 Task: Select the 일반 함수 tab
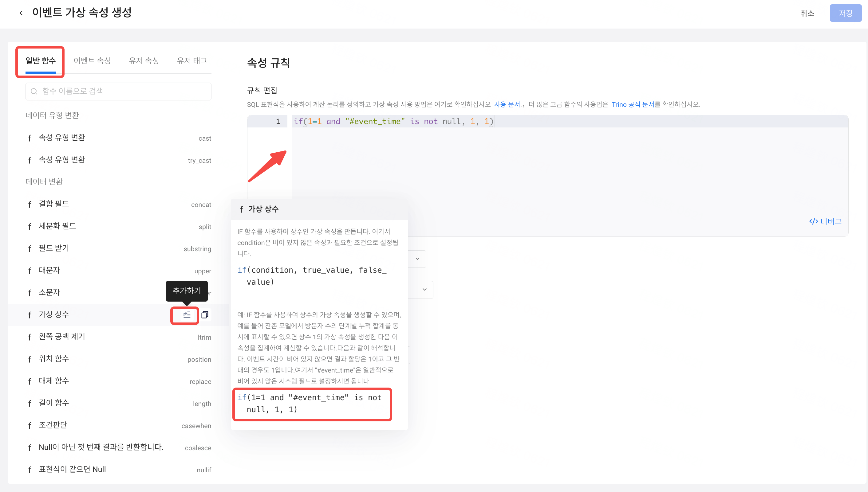[x=41, y=61]
